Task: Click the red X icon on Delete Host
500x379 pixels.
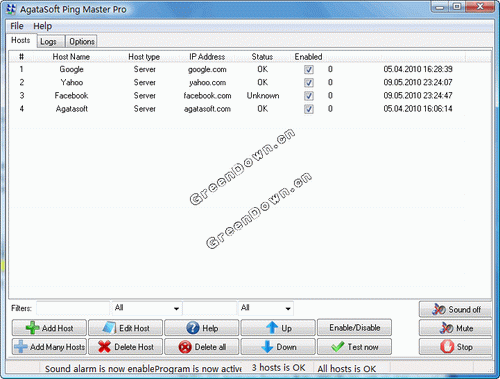Action: tap(104, 347)
